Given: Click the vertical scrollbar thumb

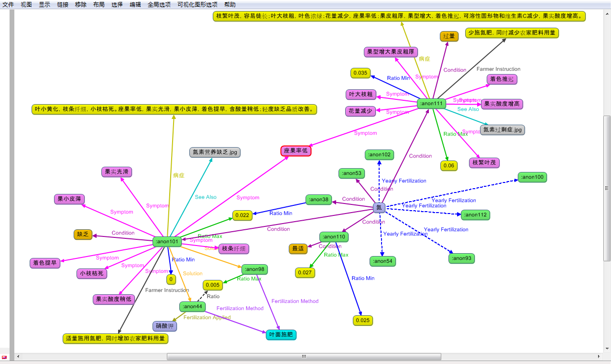Looking at the screenshot, I should coord(607,188).
